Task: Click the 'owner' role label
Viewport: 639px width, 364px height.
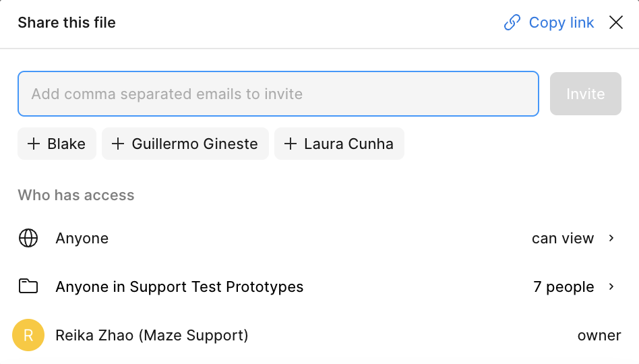Action: pos(599,335)
